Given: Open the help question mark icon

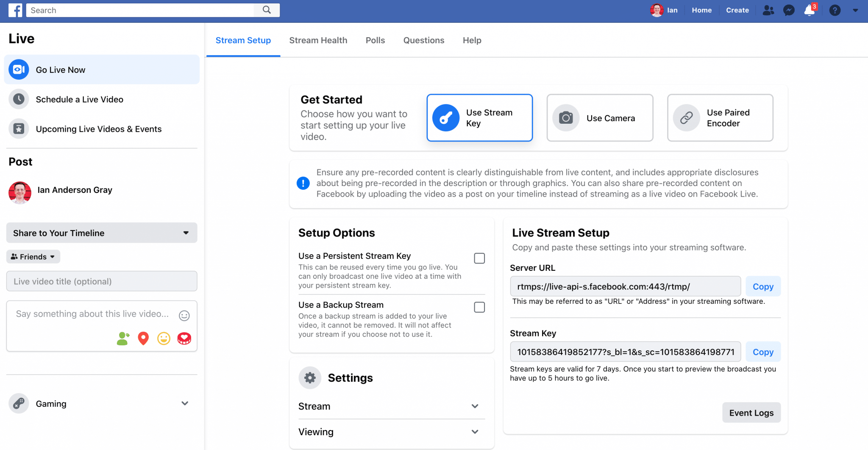Looking at the screenshot, I should [x=835, y=10].
